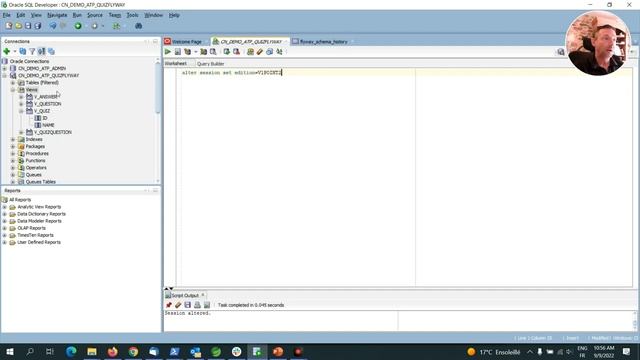This screenshot has width=640, height=360.
Task: Expand the V_ANSWER view node
Action: click(21, 97)
